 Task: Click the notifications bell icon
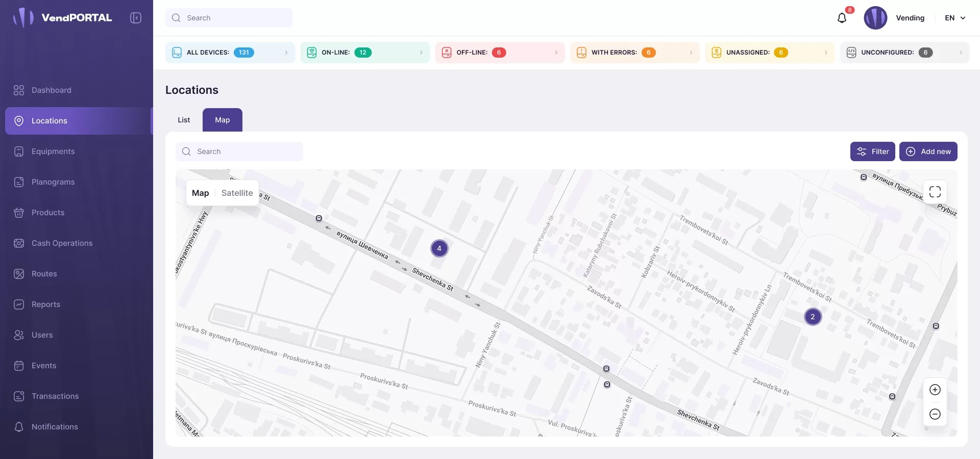click(x=842, y=18)
